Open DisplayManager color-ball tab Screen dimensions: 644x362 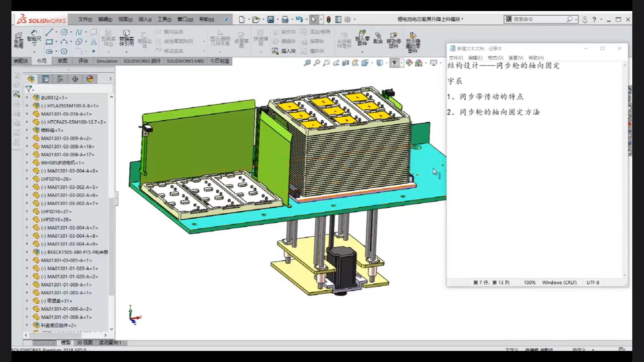(90, 79)
